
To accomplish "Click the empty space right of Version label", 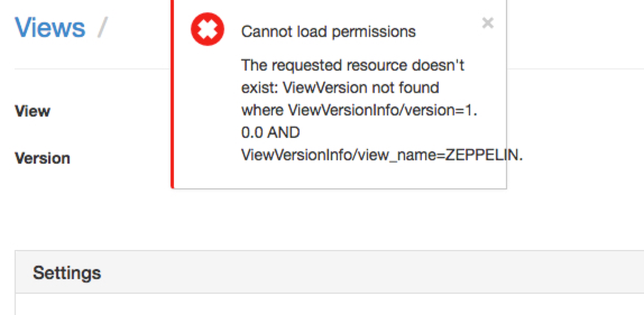I will (x=116, y=158).
